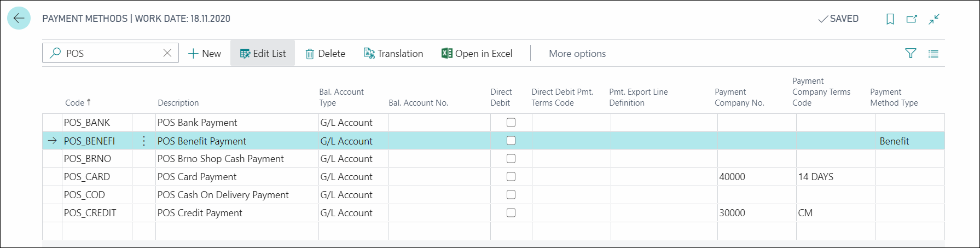Collapse the page with the shrink icon
This screenshot has width=980, height=248.
pos(934,19)
